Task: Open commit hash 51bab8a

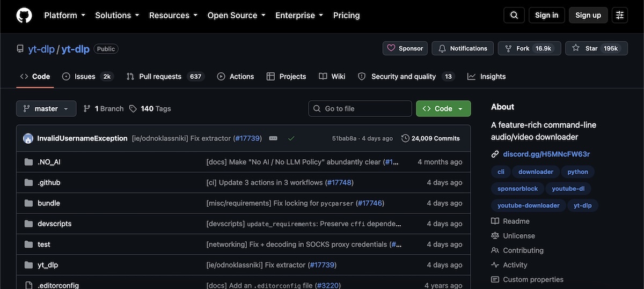Action: pyautogui.click(x=345, y=138)
